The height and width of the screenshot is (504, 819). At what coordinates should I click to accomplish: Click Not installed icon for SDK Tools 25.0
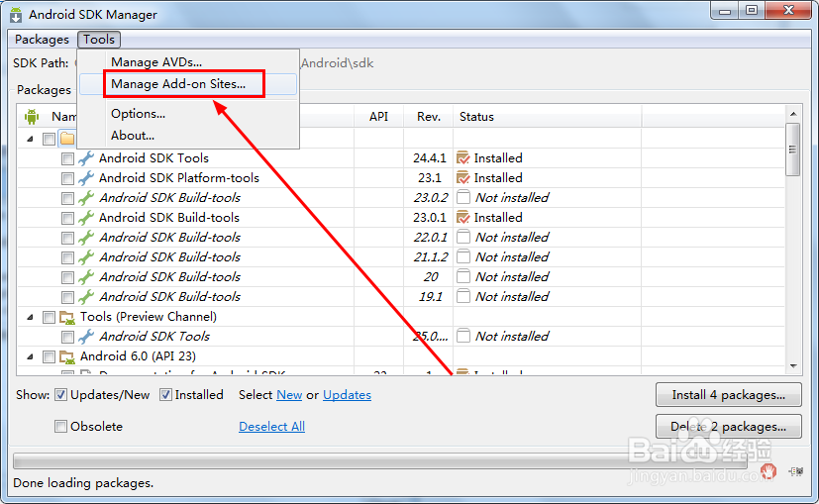click(462, 337)
